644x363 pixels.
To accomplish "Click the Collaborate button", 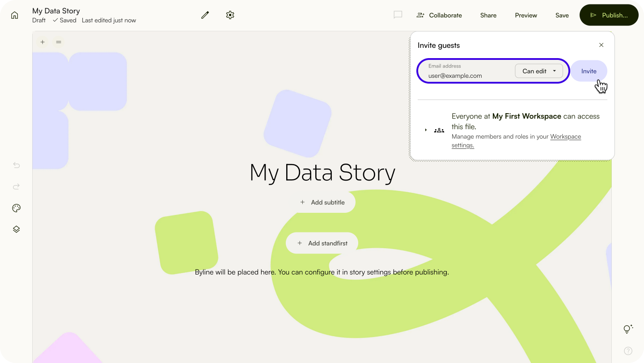I will tap(439, 15).
